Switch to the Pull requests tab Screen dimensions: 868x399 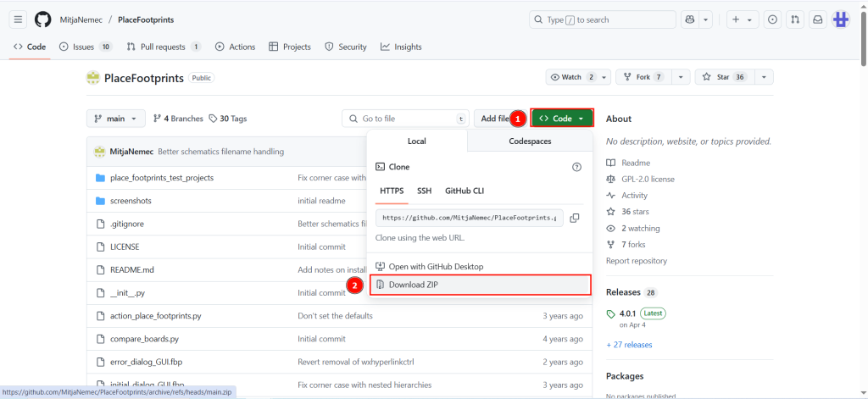click(164, 47)
